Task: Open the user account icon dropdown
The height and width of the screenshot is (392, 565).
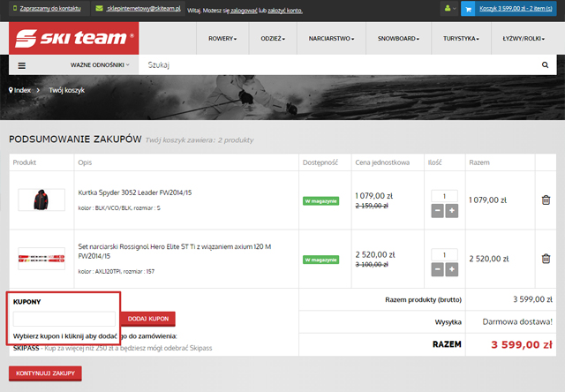Action: pyautogui.click(x=449, y=8)
